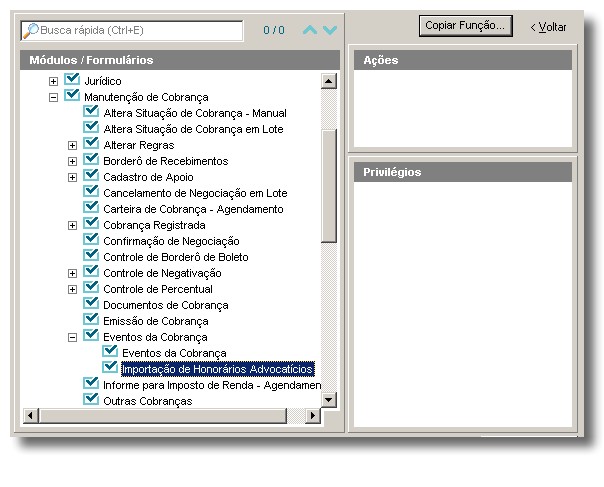The width and height of the screenshot is (604, 487).
Task: Toggle the Borderô de Recebimentos checkbox
Action: click(91, 159)
